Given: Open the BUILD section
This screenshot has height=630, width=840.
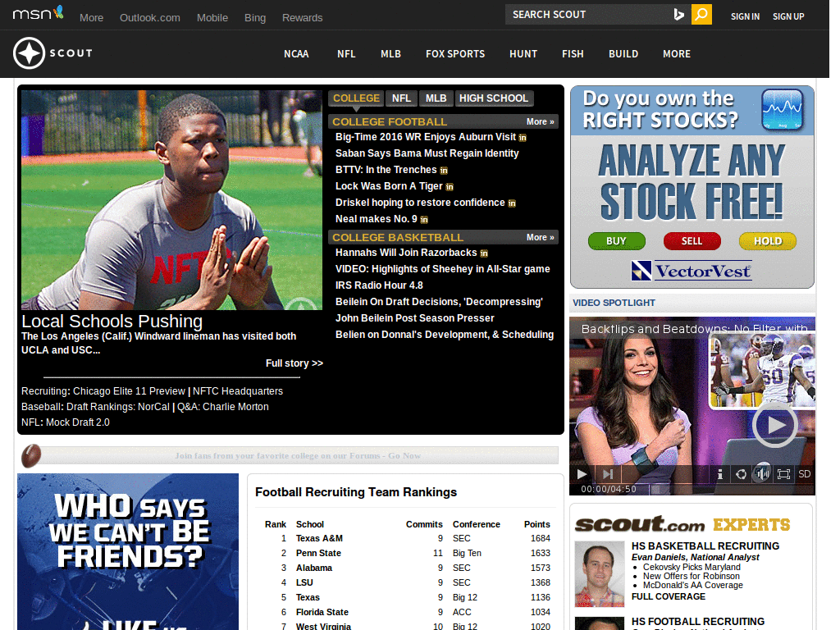Looking at the screenshot, I should point(623,54).
